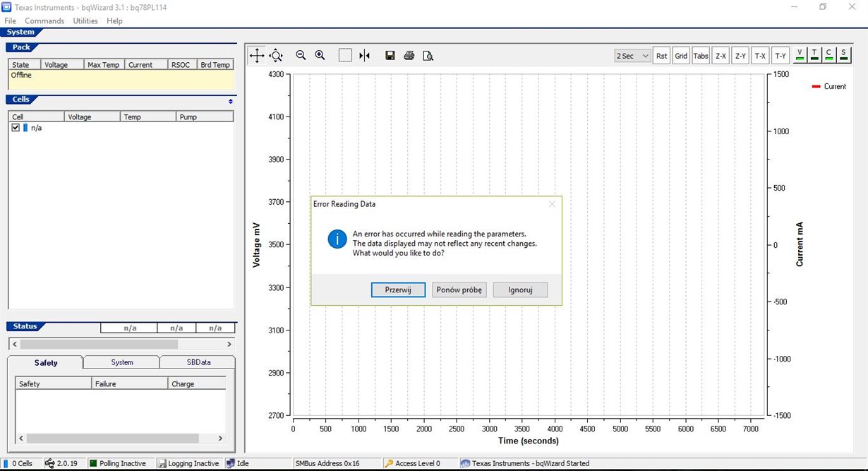Image resolution: width=868 pixels, height=471 pixels.
Task: Collapse the Cells panel with the arrow
Action: (x=230, y=101)
